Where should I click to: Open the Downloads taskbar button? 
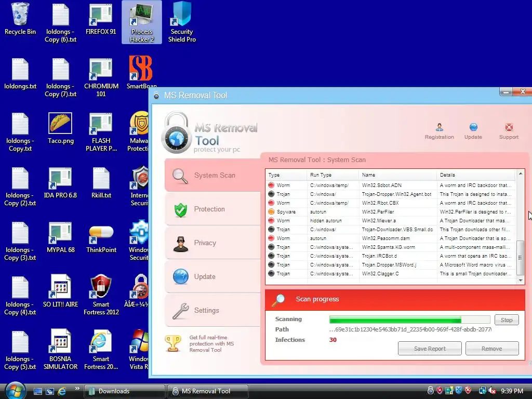tap(125, 391)
